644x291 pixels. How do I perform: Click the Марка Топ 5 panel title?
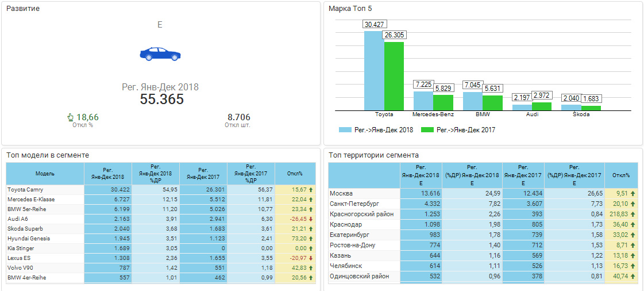click(x=350, y=8)
